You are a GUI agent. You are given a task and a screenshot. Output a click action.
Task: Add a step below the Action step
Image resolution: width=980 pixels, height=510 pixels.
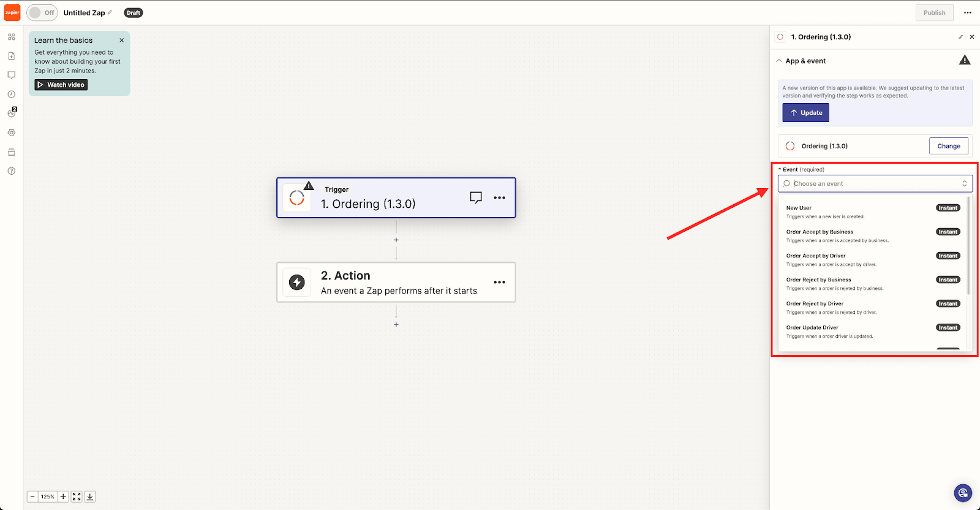coord(396,324)
